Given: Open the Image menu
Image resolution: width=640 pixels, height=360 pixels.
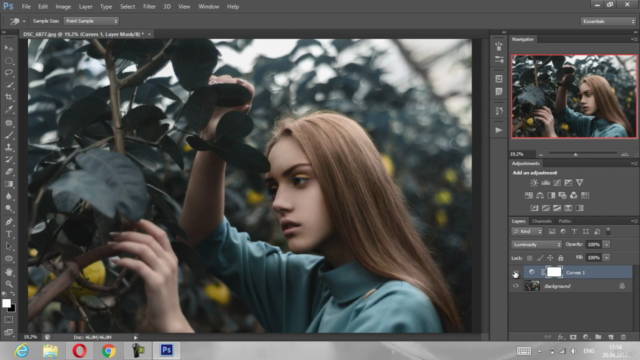Looking at the screenshot, I should coord(63,7).
